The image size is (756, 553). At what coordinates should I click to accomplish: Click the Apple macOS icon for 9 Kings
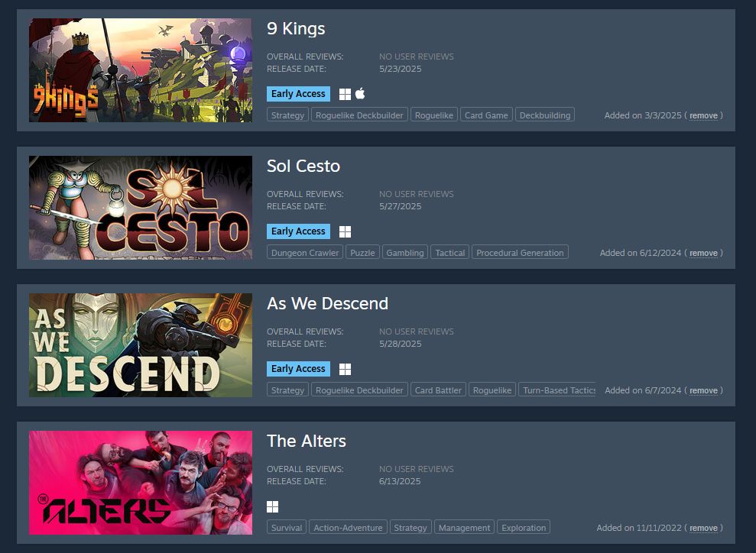click(x=360, y=93)
